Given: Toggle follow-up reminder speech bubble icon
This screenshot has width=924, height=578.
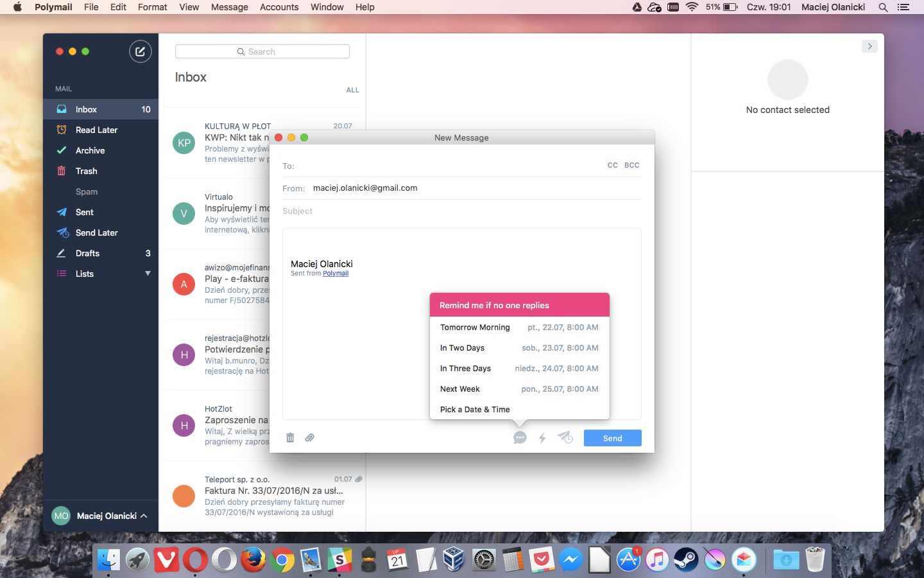Looking at the screenshot, I should pos(520,438).
